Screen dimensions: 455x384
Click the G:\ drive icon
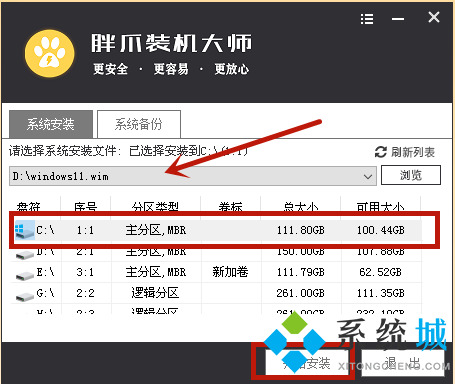pyautogui.click(x=25, y=296)
